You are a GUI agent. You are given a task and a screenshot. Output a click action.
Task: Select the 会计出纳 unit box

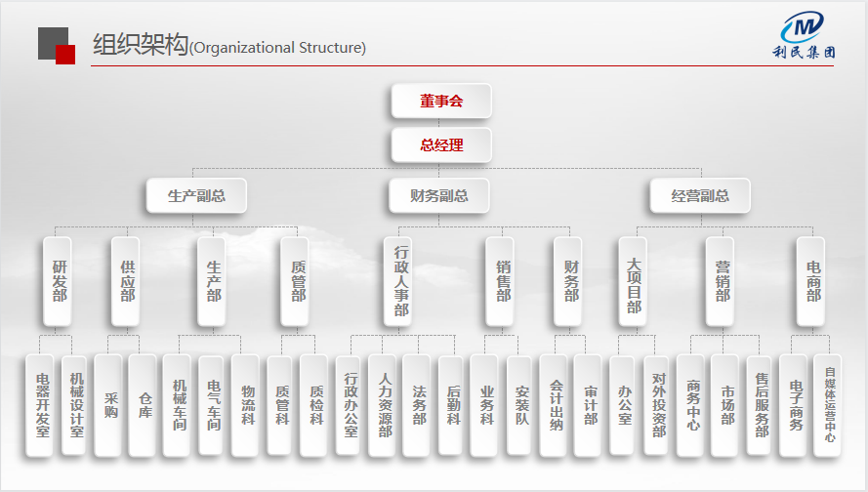556,404
